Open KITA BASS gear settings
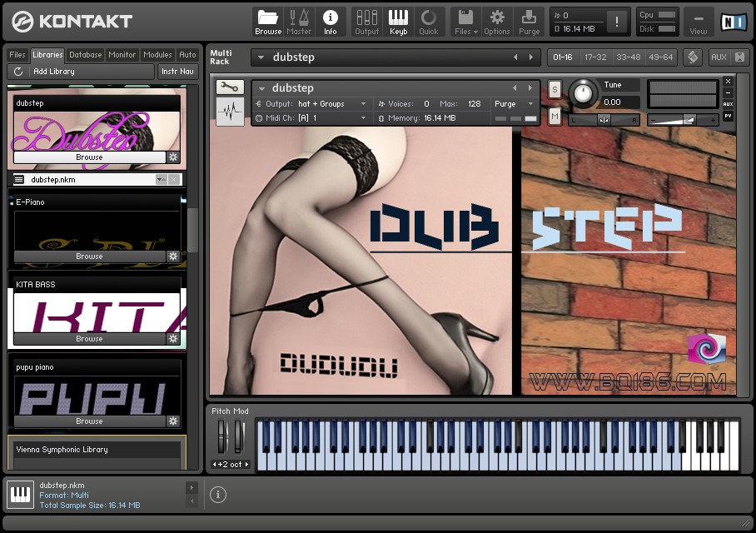This screenshot has width=756, height=533. coord(173,339)
